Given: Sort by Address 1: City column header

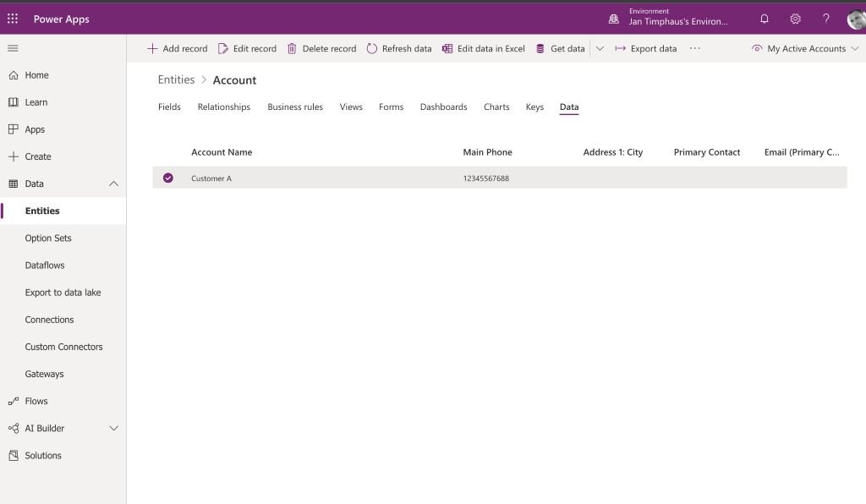Looking at the screenshot, I should (612, 152).
